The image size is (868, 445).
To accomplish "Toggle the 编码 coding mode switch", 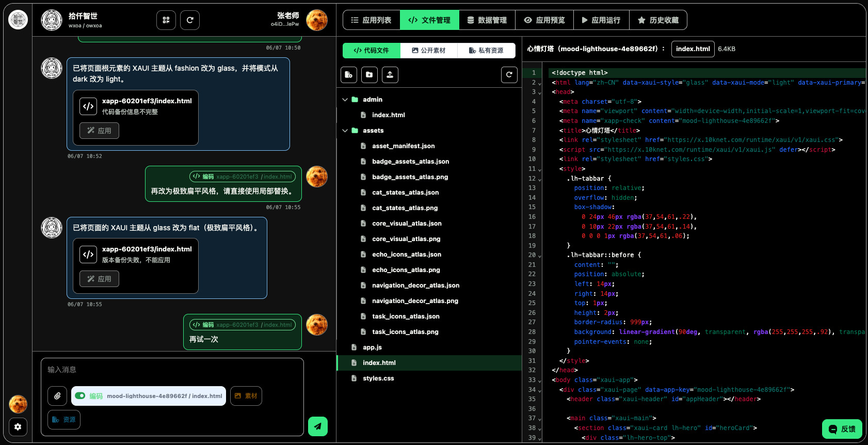I will 80,396.
